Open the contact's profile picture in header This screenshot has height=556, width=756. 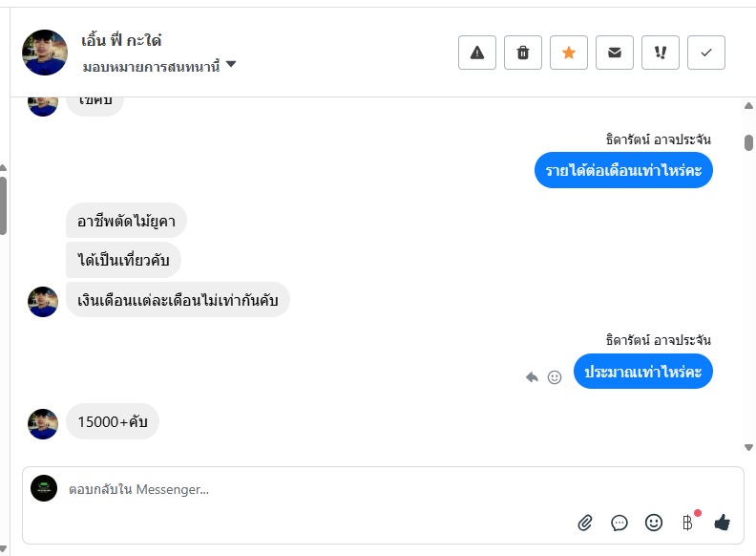[45, 53]
